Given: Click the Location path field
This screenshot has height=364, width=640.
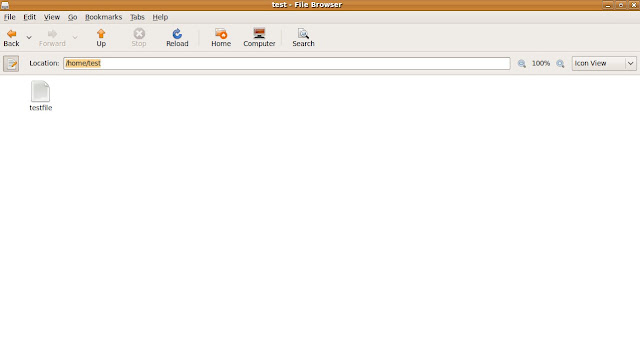Looking at the screenshot, I should 287,63.
